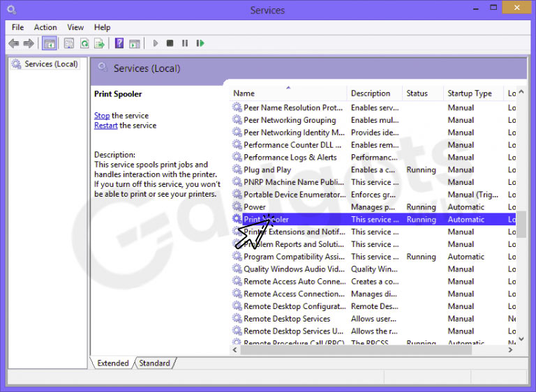The width and height of the screenshot is (536, 392).
Task: Select the Print Spooler service row
Action: 373,219
